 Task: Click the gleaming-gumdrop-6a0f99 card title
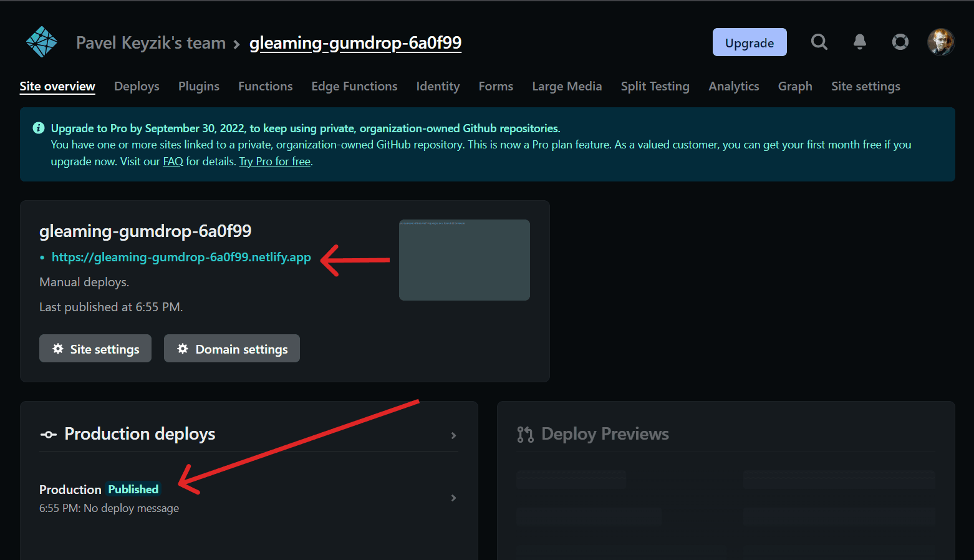[145, 231]
